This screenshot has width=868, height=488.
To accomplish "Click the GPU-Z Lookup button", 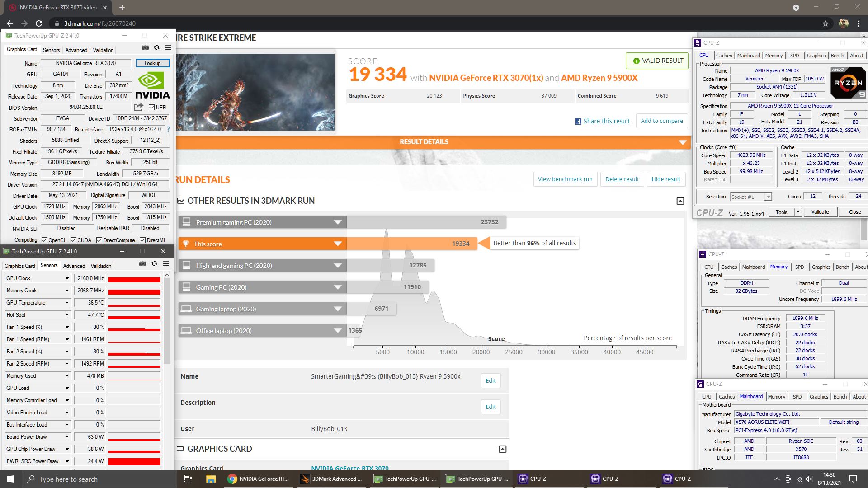I will (152, 63).
